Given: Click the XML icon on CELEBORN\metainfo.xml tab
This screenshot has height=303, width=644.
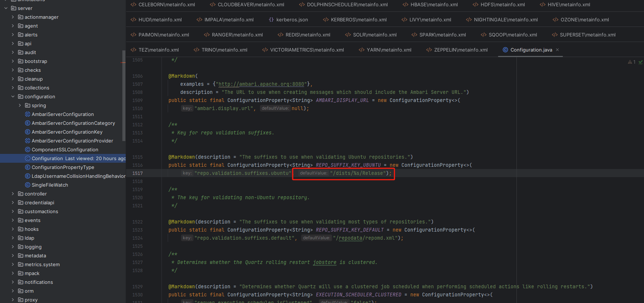Looking at the screenshot, I should point(133,4).
